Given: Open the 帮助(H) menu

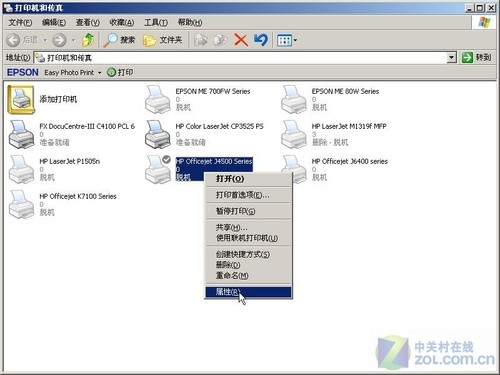Looking at the screenshot, I should coord(190,22).
